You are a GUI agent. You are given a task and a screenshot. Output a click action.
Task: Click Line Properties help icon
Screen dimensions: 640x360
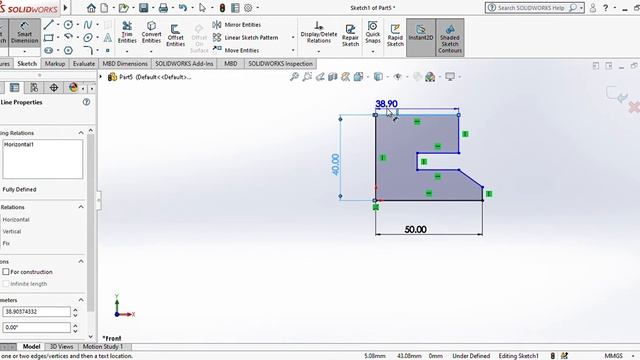tap(86, 102)
